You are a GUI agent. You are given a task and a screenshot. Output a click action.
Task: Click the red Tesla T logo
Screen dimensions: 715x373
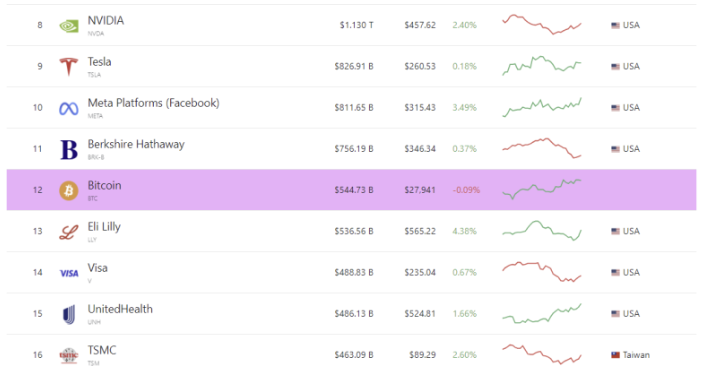(x=69, y=67)
